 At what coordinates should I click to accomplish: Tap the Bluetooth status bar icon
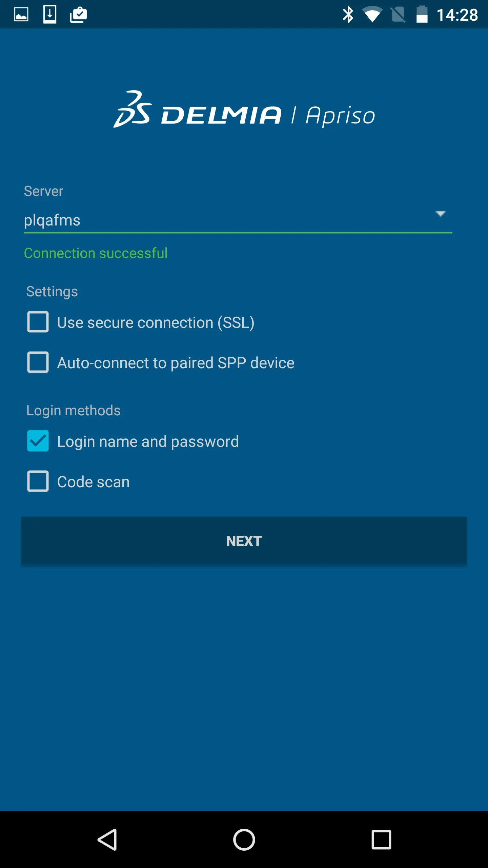coord(348,15)
